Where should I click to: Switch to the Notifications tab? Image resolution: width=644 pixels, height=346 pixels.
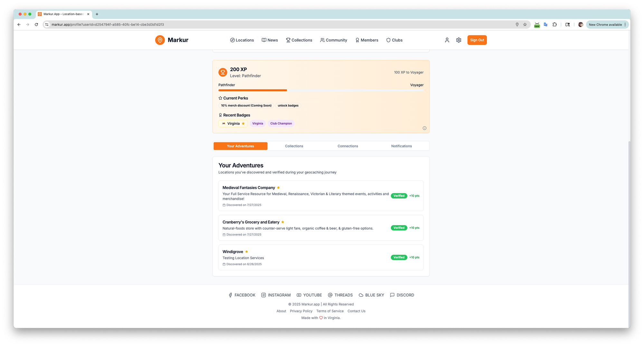[401, 146]
